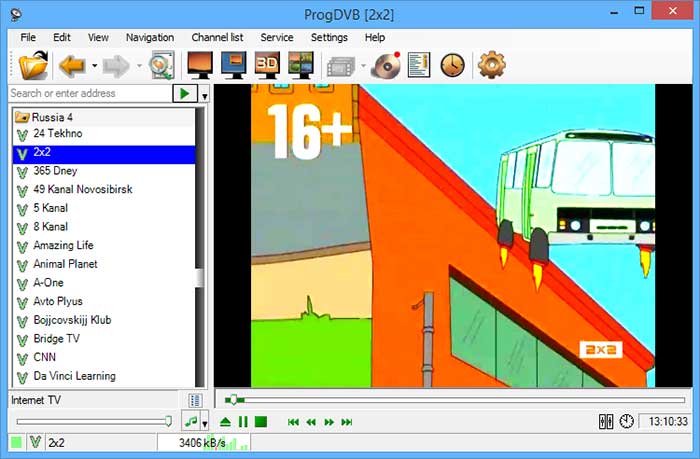Open the Edit menu
This screenshot has height=459, width=700.
[x=62, y=38]
